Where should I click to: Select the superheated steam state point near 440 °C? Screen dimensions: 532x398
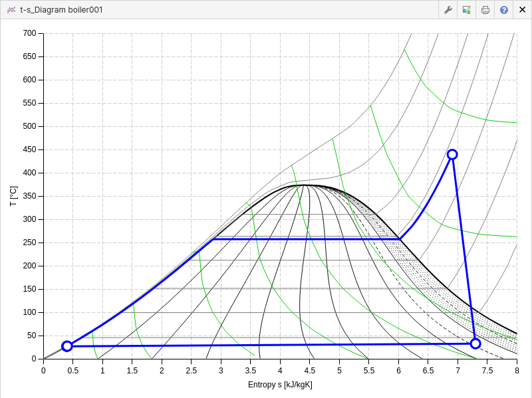click(x=452, y=154)
